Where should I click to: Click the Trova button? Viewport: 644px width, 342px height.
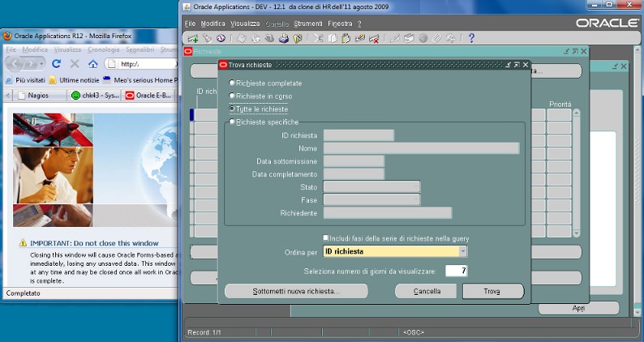(x=493, y=292)
